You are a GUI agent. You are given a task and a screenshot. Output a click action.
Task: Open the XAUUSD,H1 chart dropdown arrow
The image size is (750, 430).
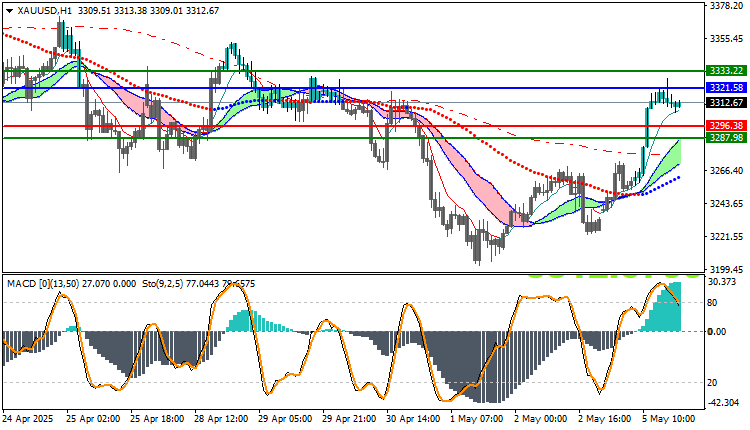click(x=10, y=11)
